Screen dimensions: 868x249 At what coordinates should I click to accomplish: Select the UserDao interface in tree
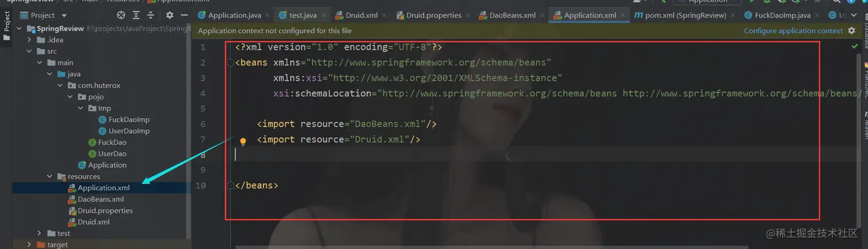coord(107,154)
